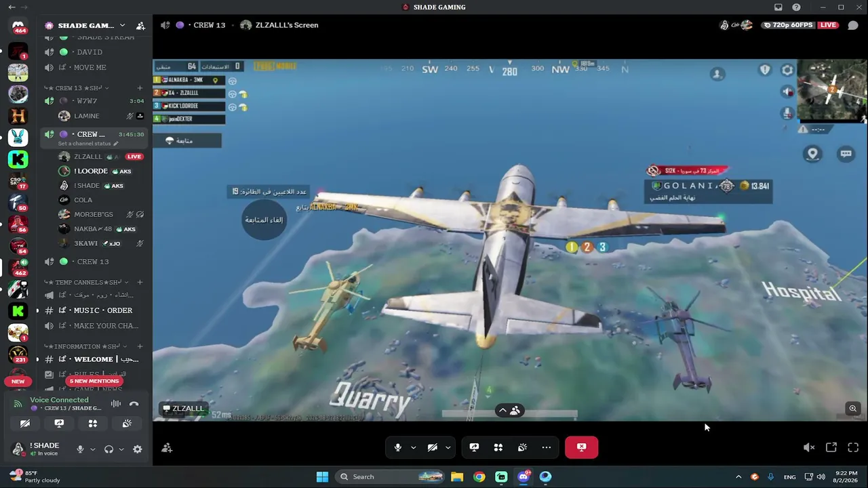Open input device dropdown in user panel
The width and height of the screenshot is (868, 488).
coord(93,449)
